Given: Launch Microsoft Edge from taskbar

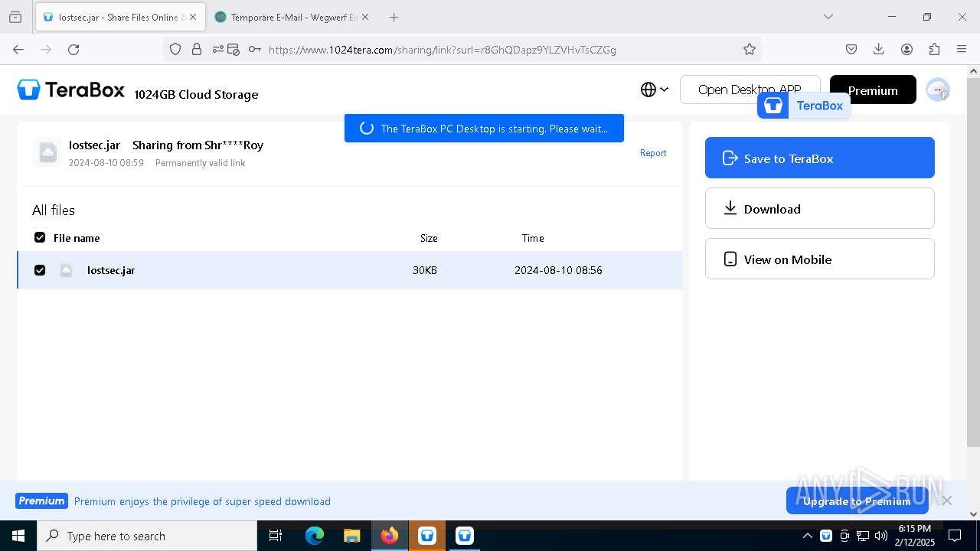Looking at the screenshot, I should tap(315, 536).
